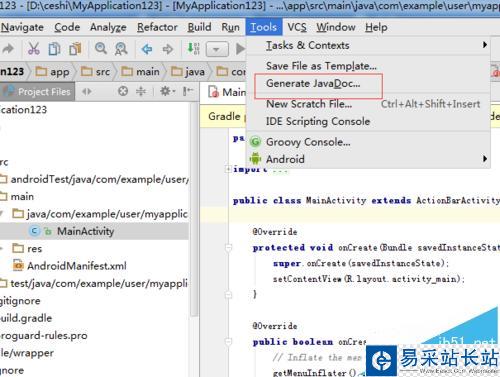Image resolution: width=500 pixels, height=377 pixels.
Task: Open the VCS menu
Action: [297, 27]
